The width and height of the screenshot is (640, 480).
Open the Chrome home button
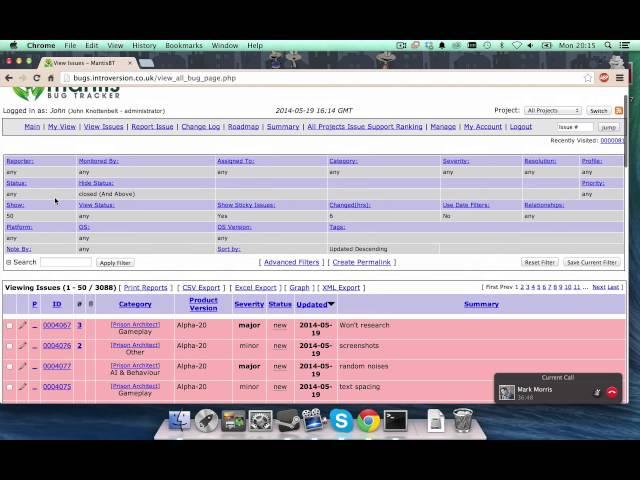(51, 78)
